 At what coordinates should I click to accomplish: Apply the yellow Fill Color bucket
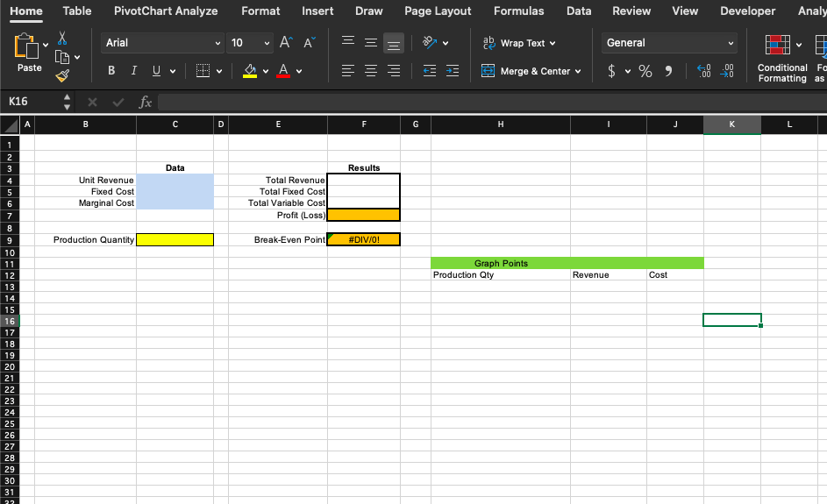click(x=250, y=71)
